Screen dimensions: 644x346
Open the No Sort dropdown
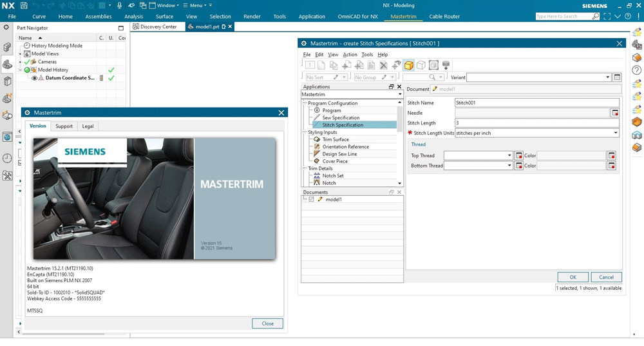tap(344, 77)
